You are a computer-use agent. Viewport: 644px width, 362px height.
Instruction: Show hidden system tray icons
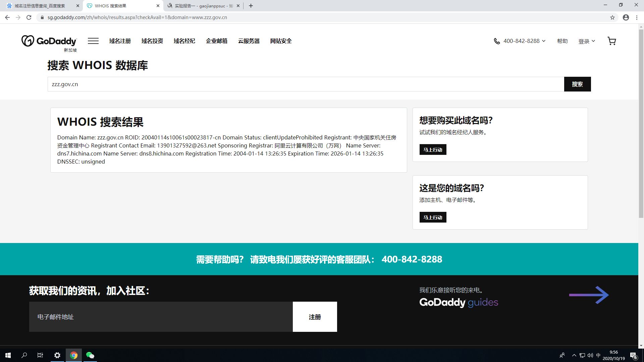tap(574, 355)
